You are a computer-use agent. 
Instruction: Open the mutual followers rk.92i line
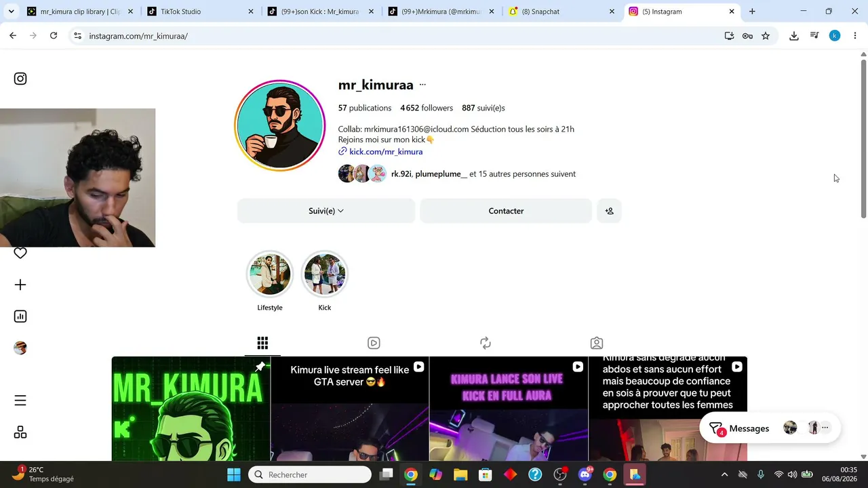point(484,174)
